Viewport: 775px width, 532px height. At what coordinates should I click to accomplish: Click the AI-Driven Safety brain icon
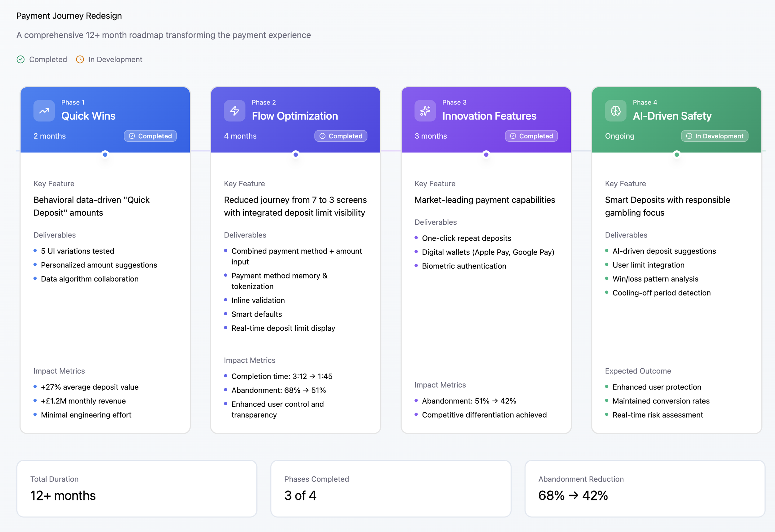[616, 111]
